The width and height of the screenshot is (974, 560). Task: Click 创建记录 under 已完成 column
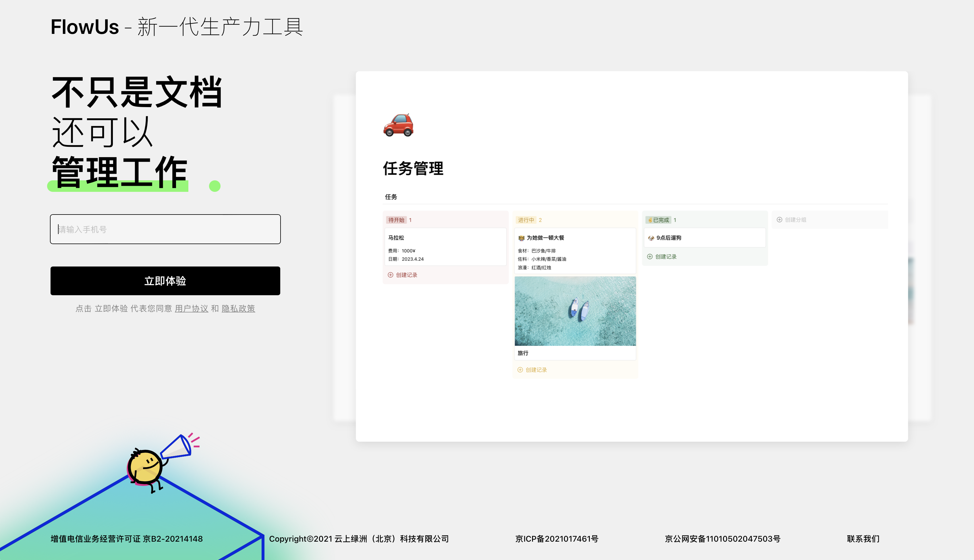pos(661,256)
